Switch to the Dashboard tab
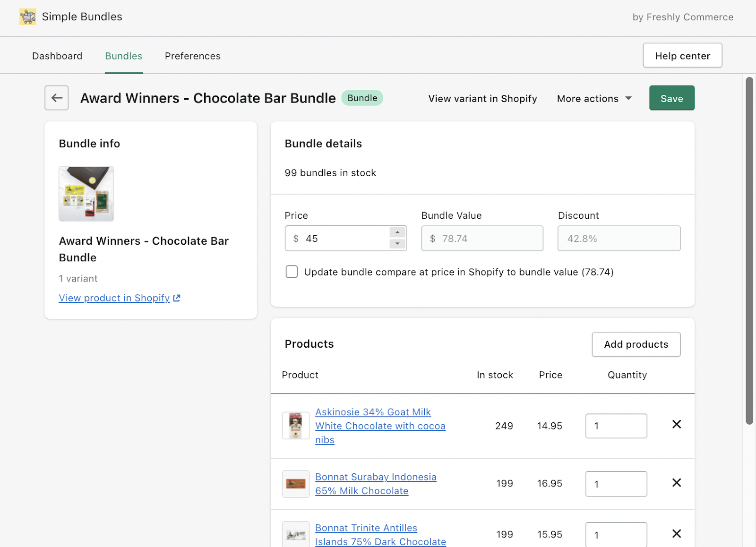This screenshot has width=756, height=547. coord(57,56)
